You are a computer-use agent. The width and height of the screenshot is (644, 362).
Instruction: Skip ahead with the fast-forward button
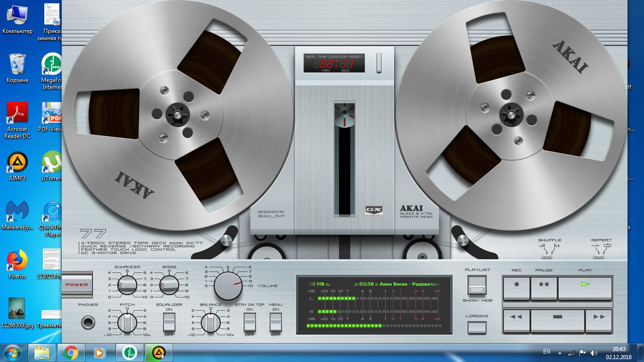(599, 321)
